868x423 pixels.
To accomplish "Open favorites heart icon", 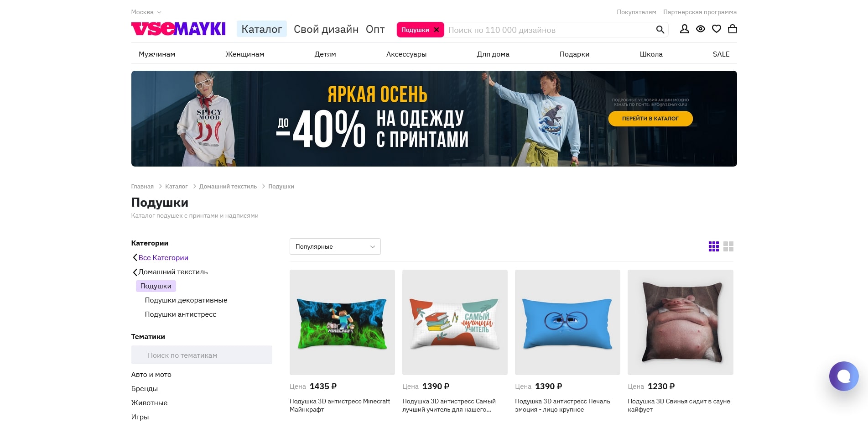I will point(717,29).
